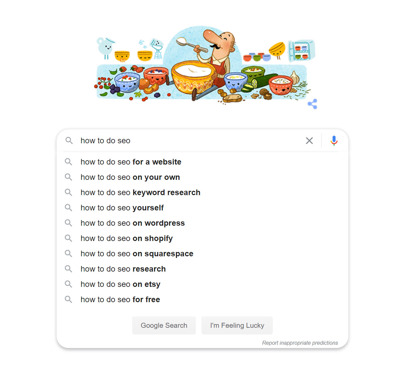Viewport: 410px width, 365px height.
Task: Click the share icon below the doodle
Action: (x=312, y=104)
